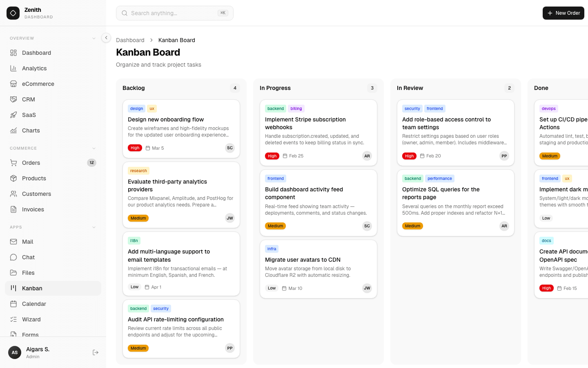The image size is (588, 368).
Task: Click the Zenith diamond logo
Action: coord(13,13)
